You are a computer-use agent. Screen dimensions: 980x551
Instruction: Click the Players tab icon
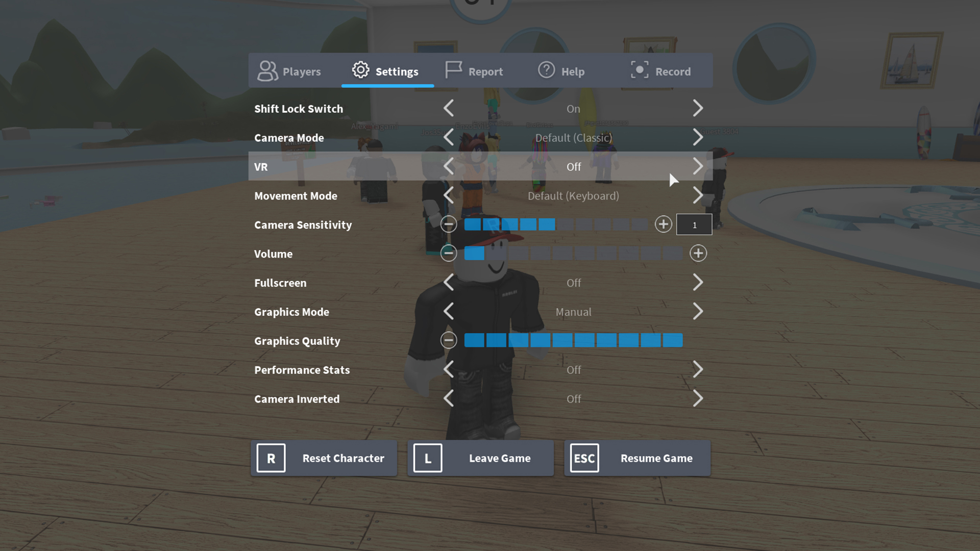268,70
